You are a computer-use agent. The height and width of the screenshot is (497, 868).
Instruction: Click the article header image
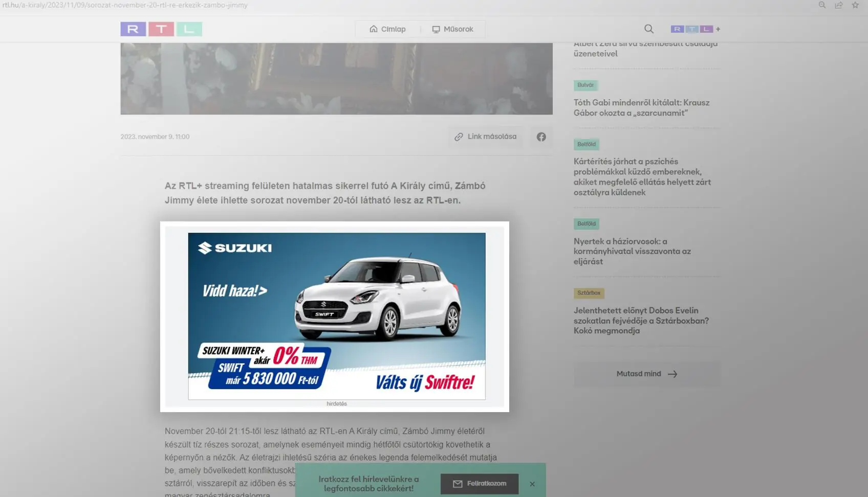(x=336, y=79)
